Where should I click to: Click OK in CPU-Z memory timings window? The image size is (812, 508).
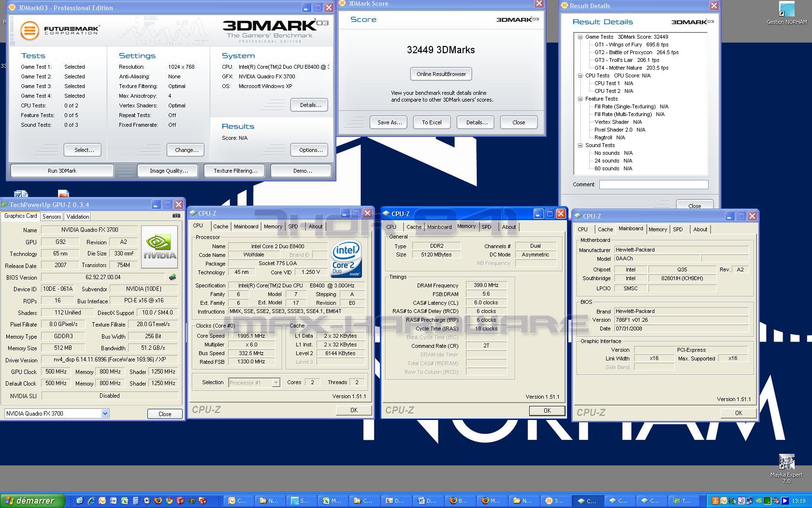click(547, 410)
